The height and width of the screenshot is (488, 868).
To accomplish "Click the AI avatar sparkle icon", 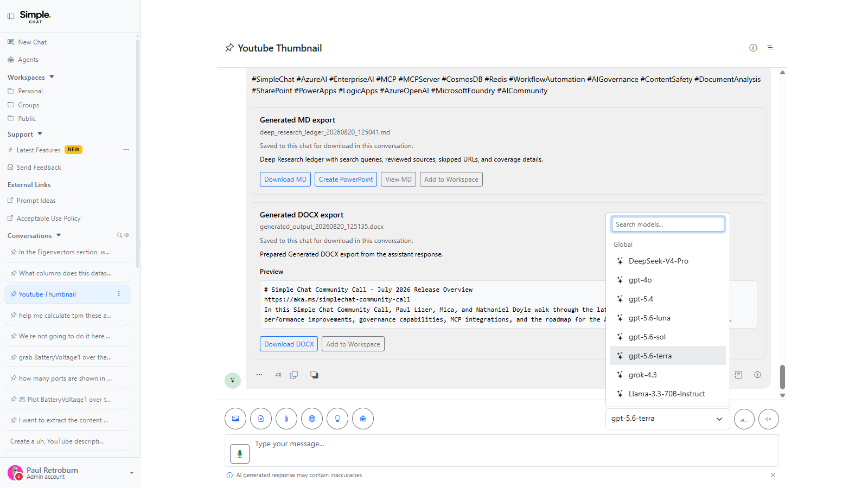I will (x=233, y=381).
